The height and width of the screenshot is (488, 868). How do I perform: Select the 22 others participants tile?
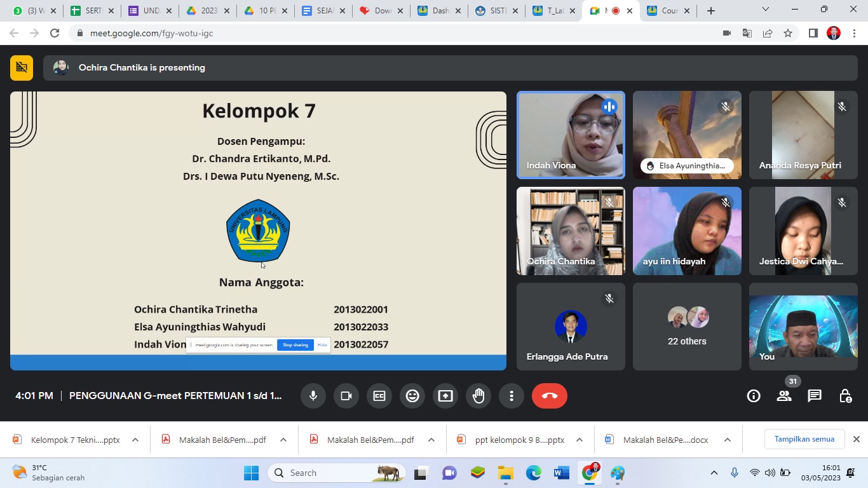687,327
